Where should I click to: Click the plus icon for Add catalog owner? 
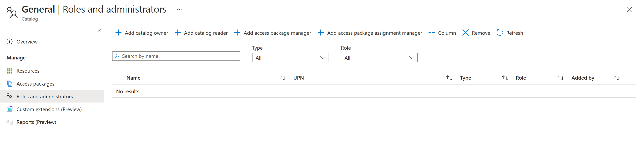118,33
